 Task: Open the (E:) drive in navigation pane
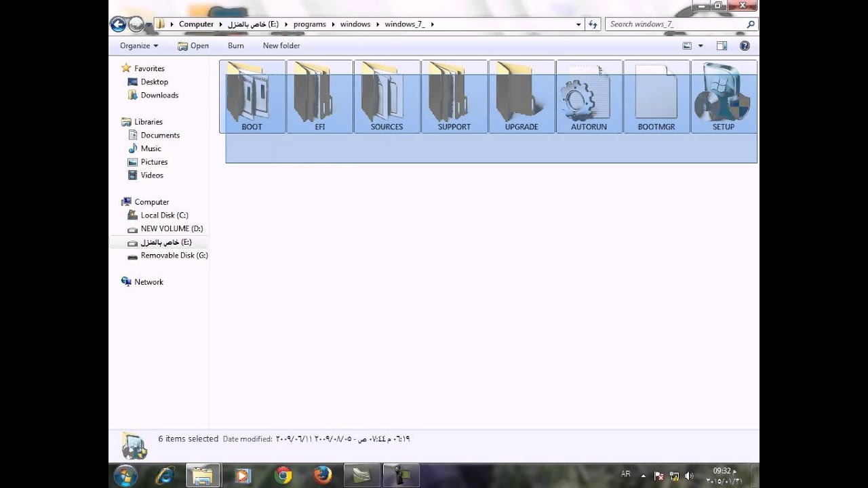(159, 242)
